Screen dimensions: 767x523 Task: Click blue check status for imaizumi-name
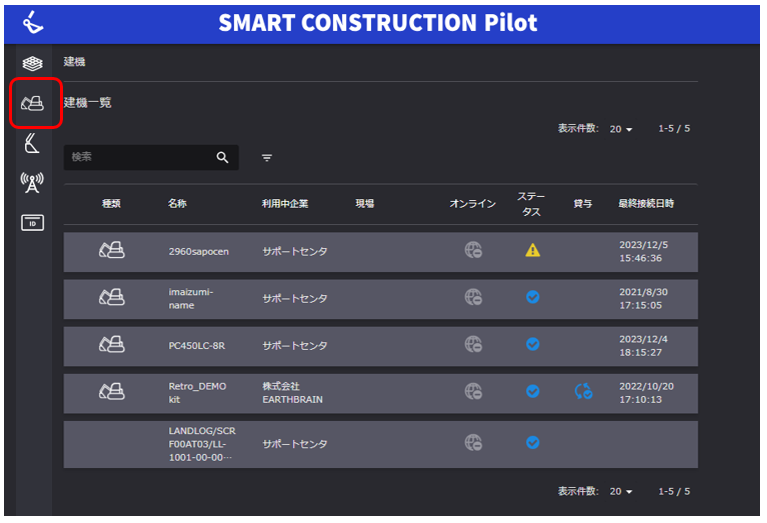pos(533,297)
